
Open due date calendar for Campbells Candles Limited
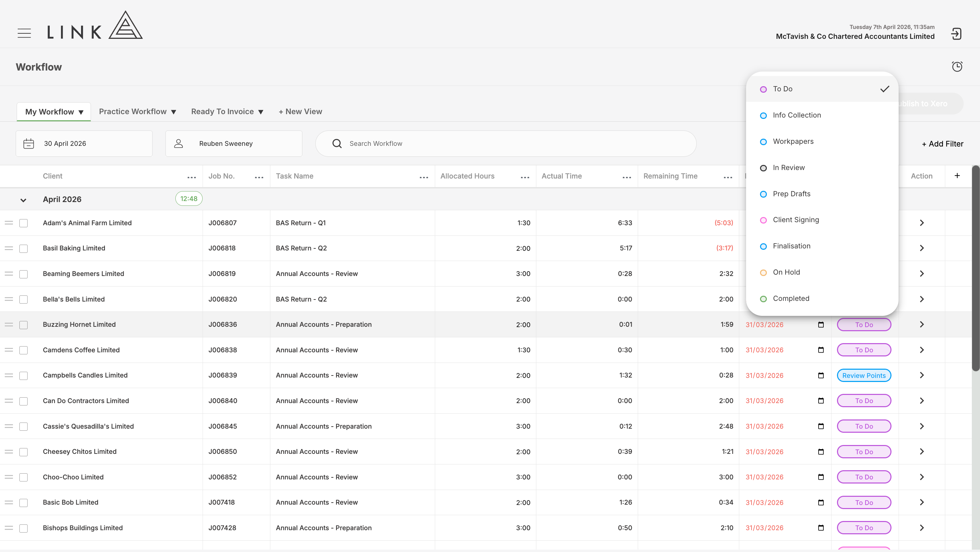tap(821, 375)
